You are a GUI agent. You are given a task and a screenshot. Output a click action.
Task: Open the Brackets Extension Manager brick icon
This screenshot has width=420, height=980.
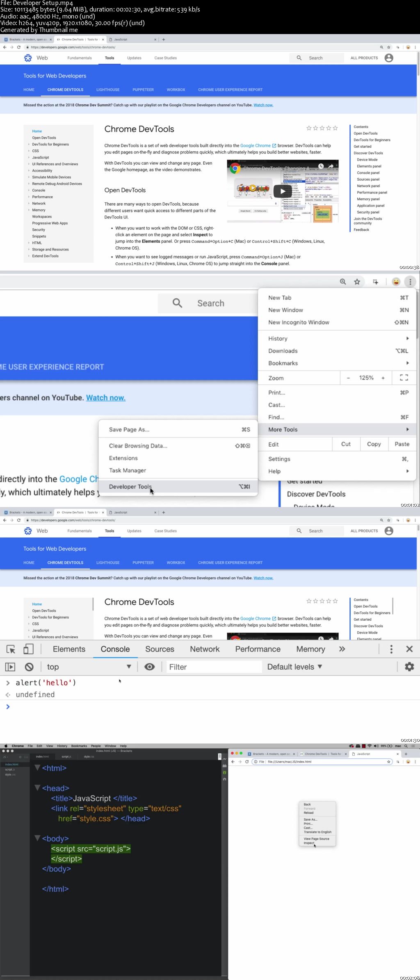coord(224,766)
